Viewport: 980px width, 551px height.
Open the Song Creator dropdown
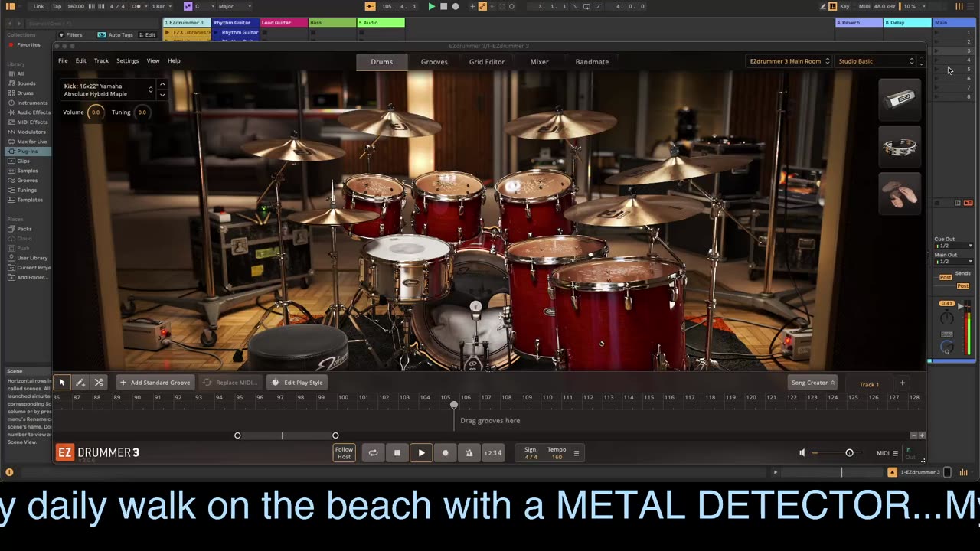[x=813, y=383]
